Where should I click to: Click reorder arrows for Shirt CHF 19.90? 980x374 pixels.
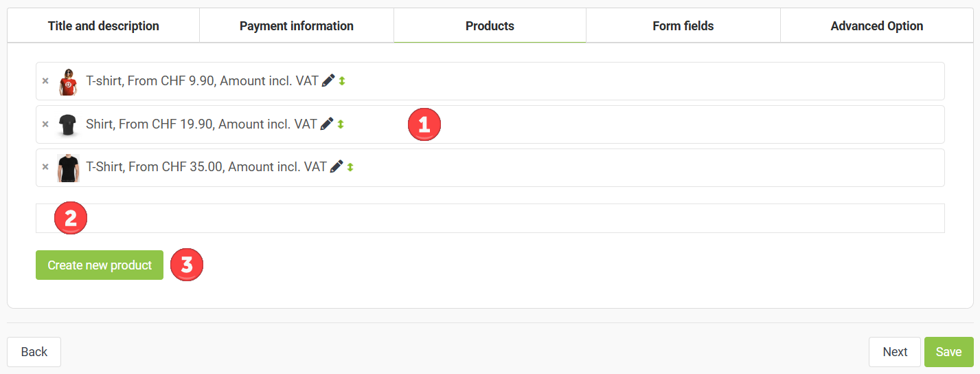[x=341, y=124]
